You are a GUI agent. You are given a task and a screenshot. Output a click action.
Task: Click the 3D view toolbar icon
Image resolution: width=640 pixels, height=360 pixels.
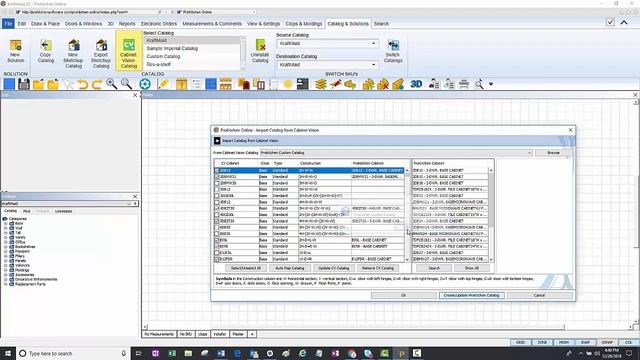click(416, 84)
